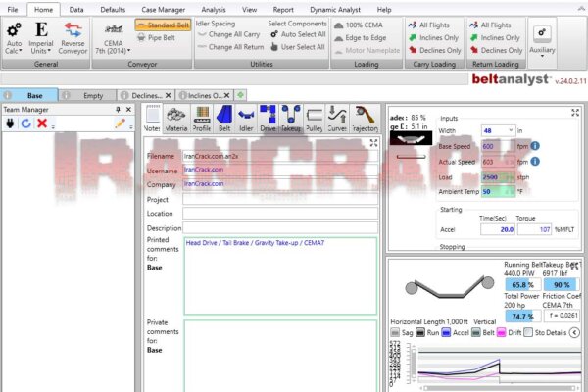Open the Idler section
This screenshot has height=392, width=588.
tap(246, 119)
